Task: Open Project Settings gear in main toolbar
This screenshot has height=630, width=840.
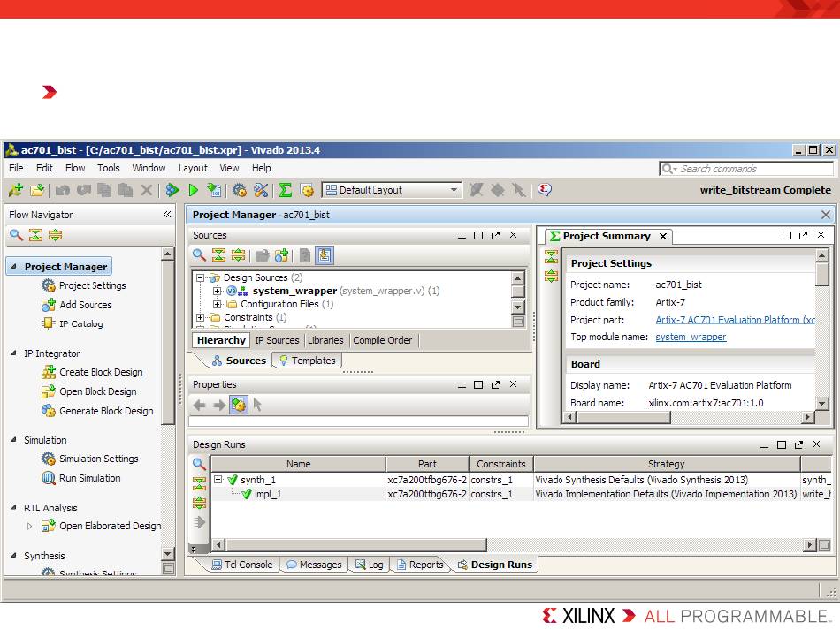Action: [x=240, y=189]
